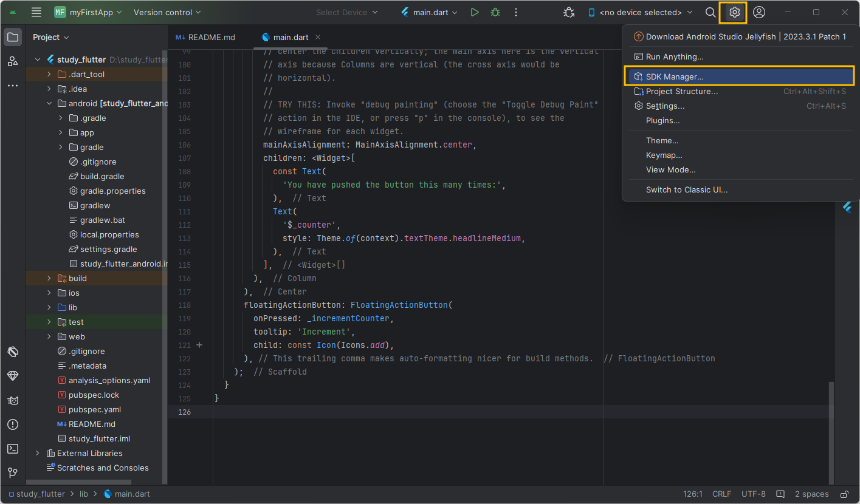Click Download Android Studio Jellyfish update
The width and height of the screenshot is (860, 504).
pyautogui.click(x=740, y=36)
